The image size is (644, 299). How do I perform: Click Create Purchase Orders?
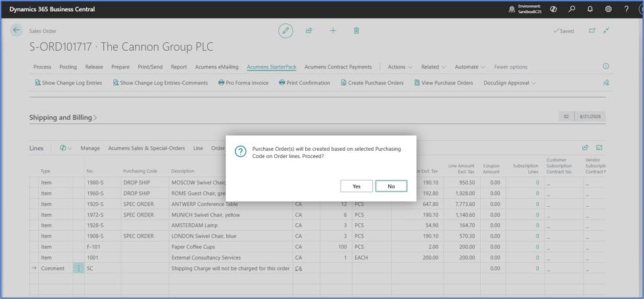372,83
